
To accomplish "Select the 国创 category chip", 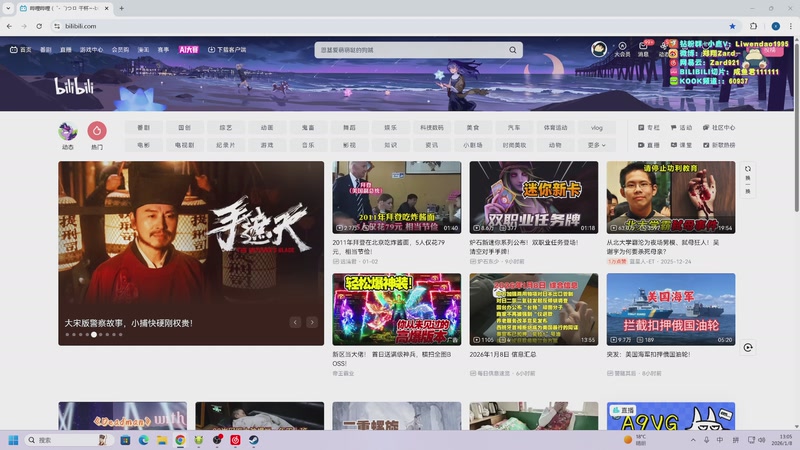I will (185, 128).
